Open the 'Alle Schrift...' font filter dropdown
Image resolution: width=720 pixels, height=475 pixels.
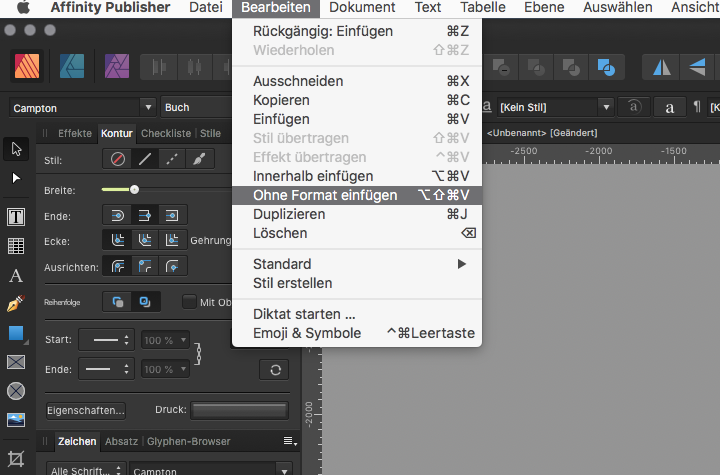click(86, 469)
